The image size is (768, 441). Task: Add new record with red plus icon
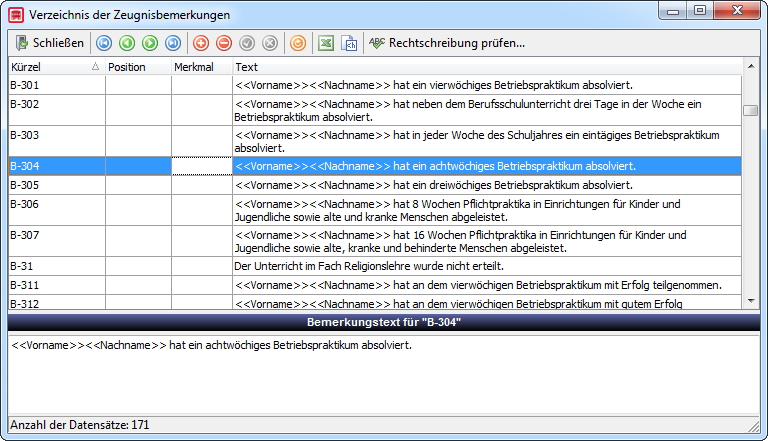[201, 43]
